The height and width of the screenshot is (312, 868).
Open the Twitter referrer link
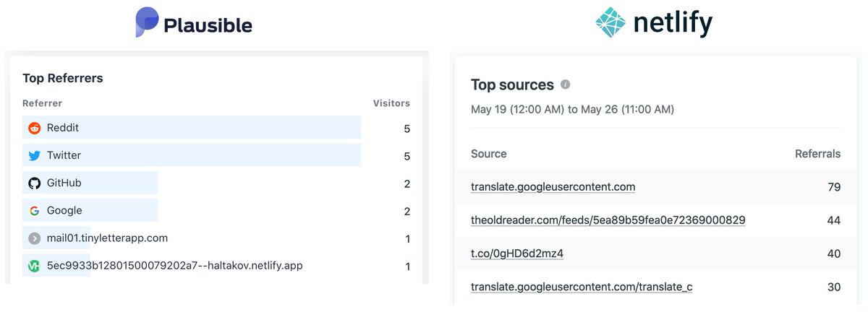(64, 155)
